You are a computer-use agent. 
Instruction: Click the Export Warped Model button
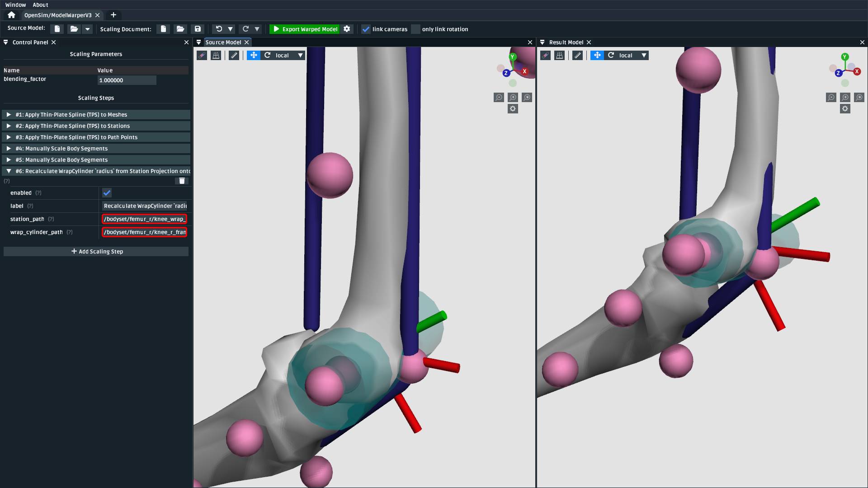click(x=305, y=29)
